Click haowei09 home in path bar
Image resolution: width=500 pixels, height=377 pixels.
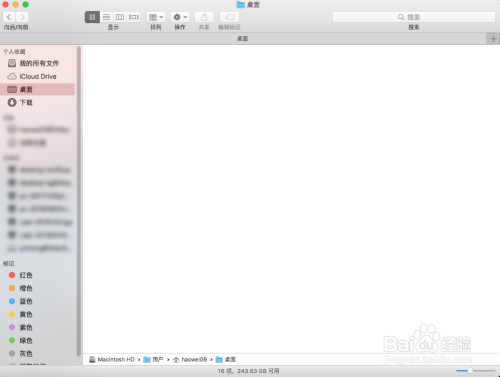tap(190, 359)
